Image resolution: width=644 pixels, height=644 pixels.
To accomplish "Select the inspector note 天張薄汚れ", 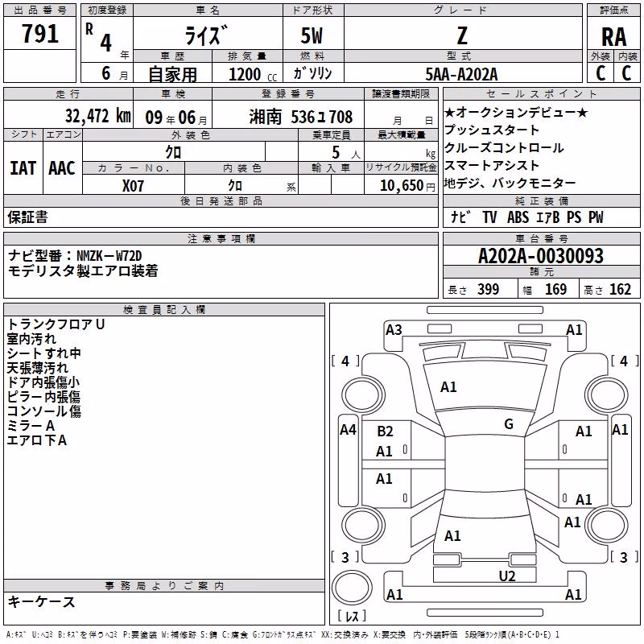I will point(37,368).
